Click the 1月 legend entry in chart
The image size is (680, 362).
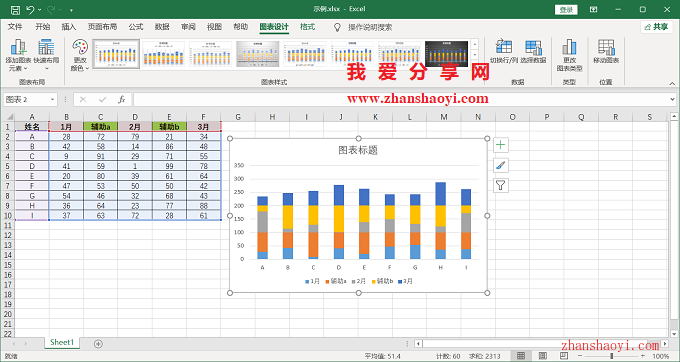(x=312, y=281)
